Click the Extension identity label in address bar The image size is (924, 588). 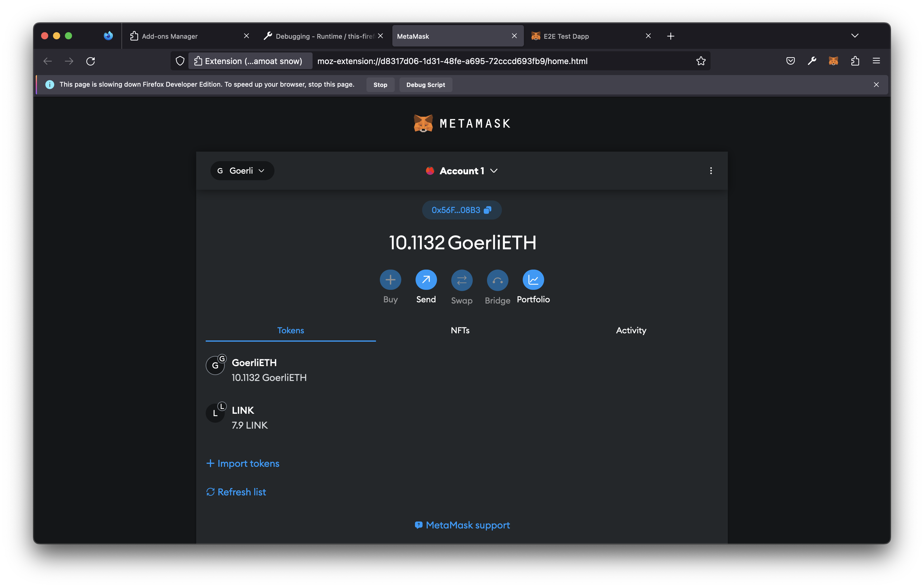coord(250,61)
